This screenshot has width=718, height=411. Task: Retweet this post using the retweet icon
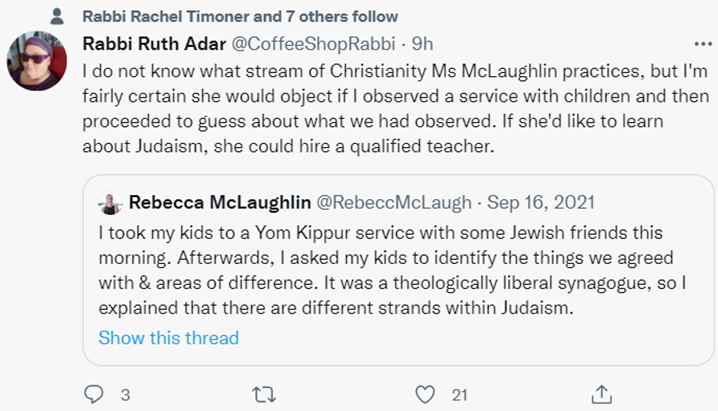tap(264, 394)
